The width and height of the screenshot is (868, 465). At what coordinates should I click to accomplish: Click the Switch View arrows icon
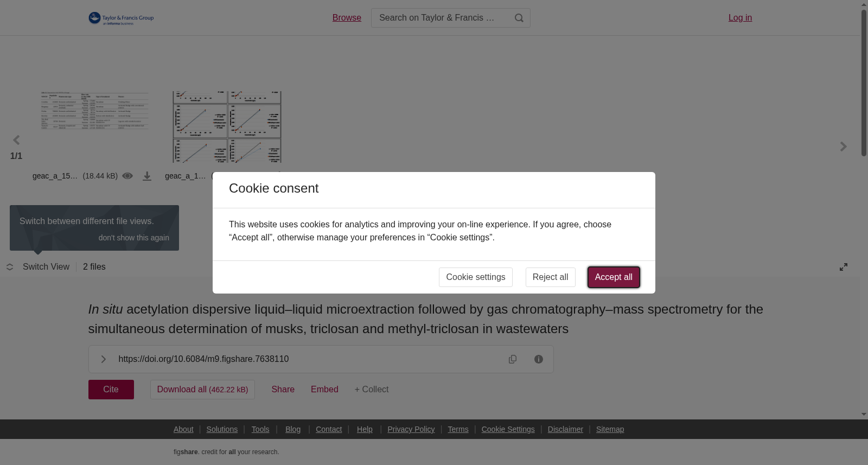(x=10, y=267)
